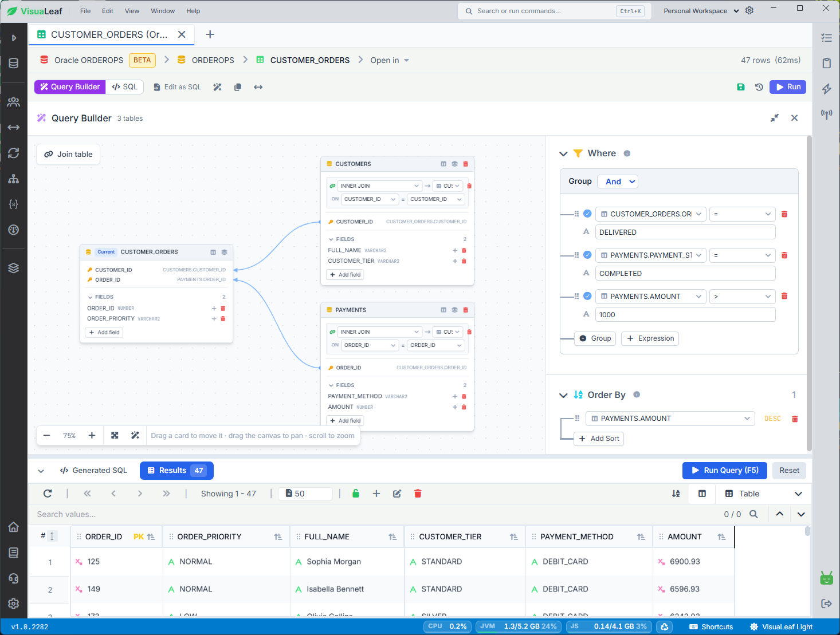Click the Run Query (F5) button
The image size is (840, 635).
pyautogui.click(x=725, y=470)
